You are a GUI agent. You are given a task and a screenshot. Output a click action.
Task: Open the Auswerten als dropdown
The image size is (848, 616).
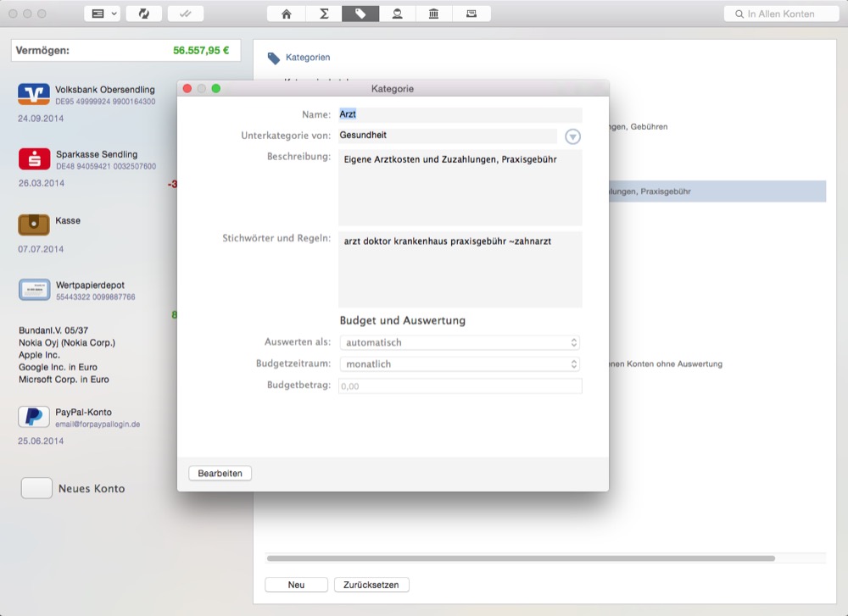(459, 342)
